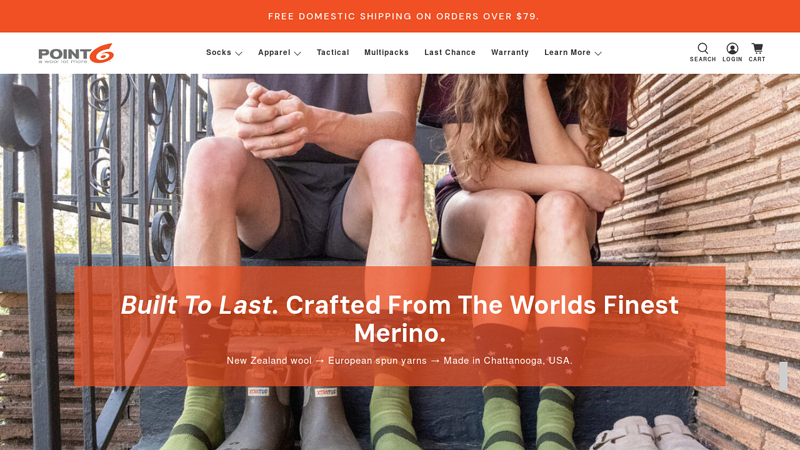The height and width of the screenshot is (450, 800).
Task: Open the Tactical menu item
Action: (333, 53)
